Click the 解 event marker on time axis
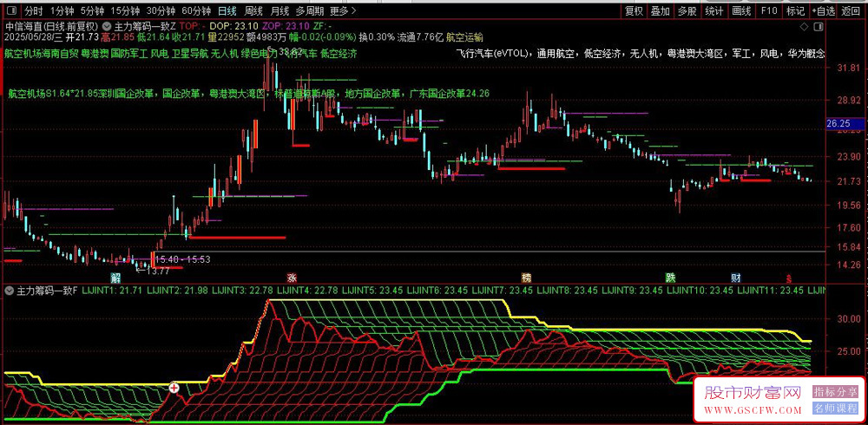The image size is (868, 425). pos(115,278)
